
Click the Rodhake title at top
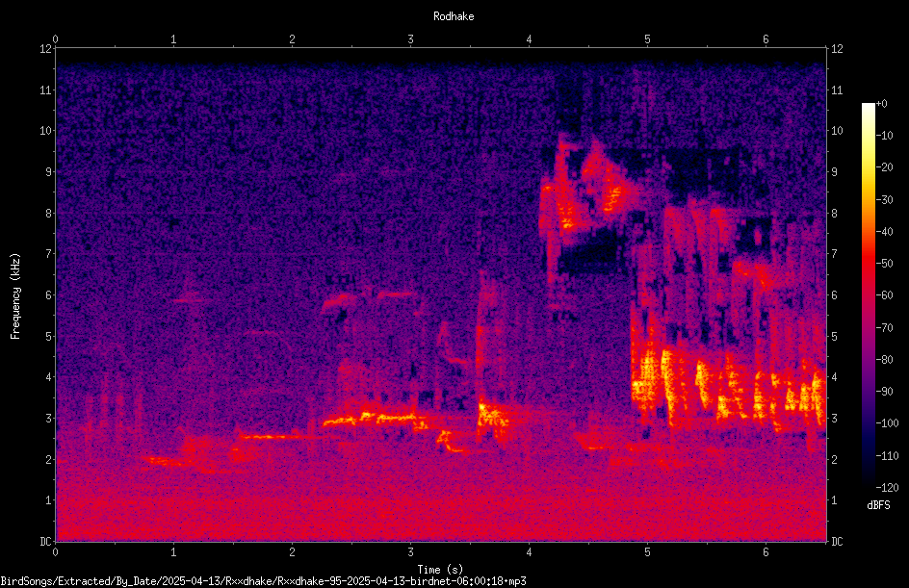click(454, 16)
